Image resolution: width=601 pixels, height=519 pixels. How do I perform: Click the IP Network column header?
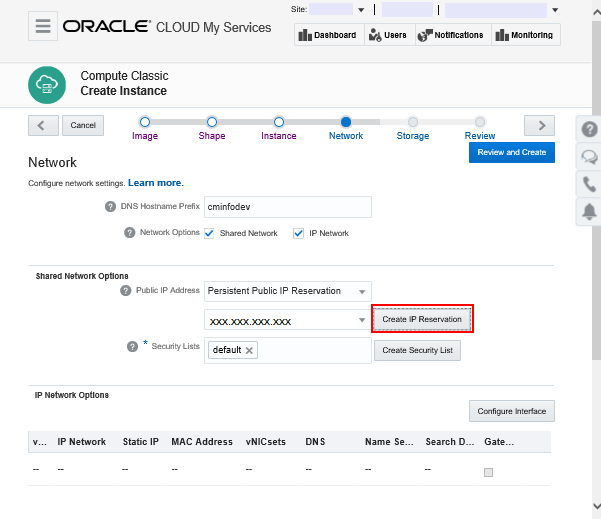point(82,442)
